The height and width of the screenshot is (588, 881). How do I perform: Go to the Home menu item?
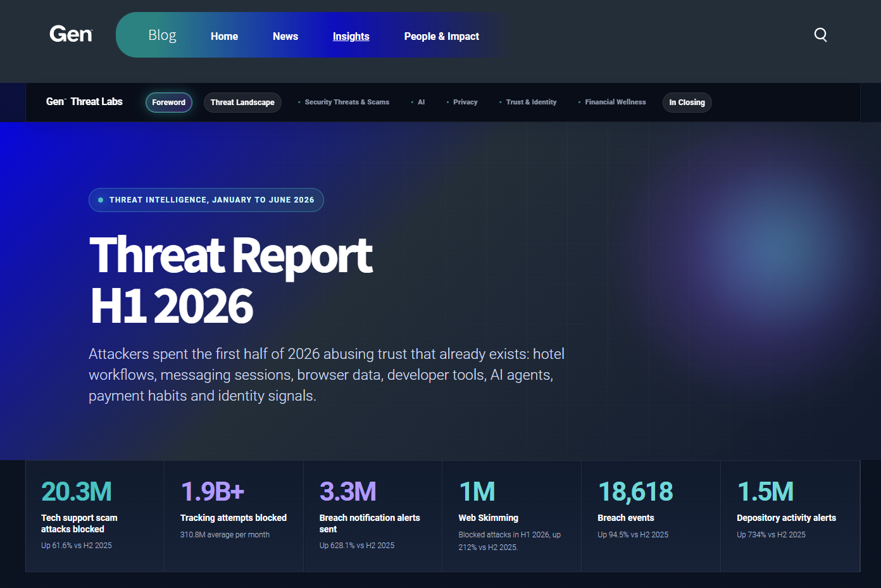224,37
